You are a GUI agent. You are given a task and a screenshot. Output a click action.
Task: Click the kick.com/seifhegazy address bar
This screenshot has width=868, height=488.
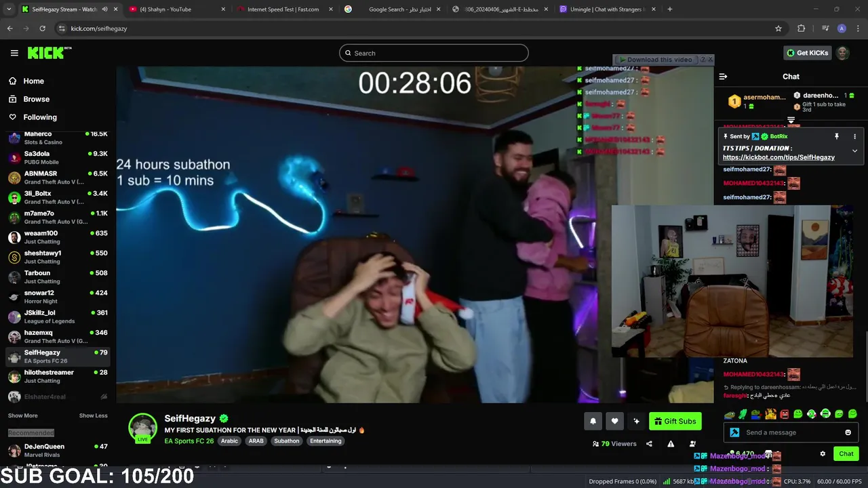[420, 28]
